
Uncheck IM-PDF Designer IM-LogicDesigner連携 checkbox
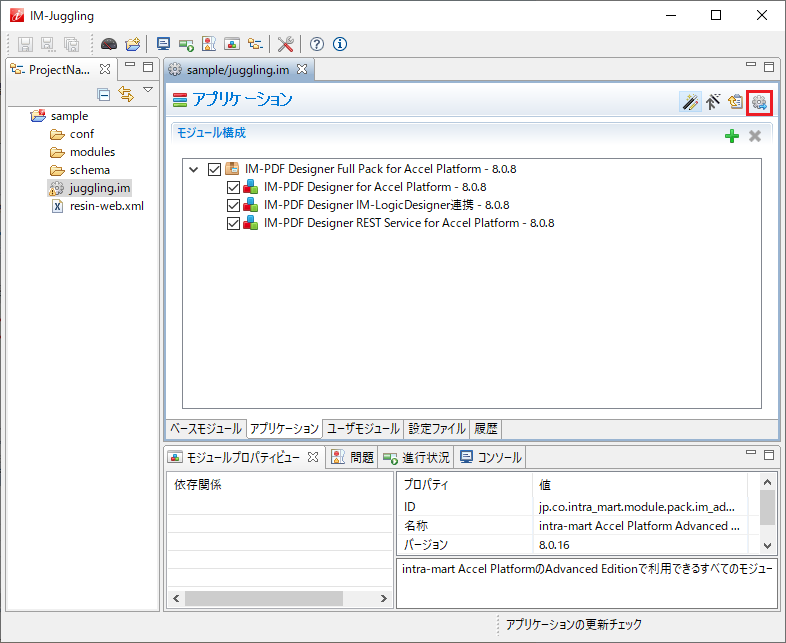pyautogui.click(x=233, y=205)
